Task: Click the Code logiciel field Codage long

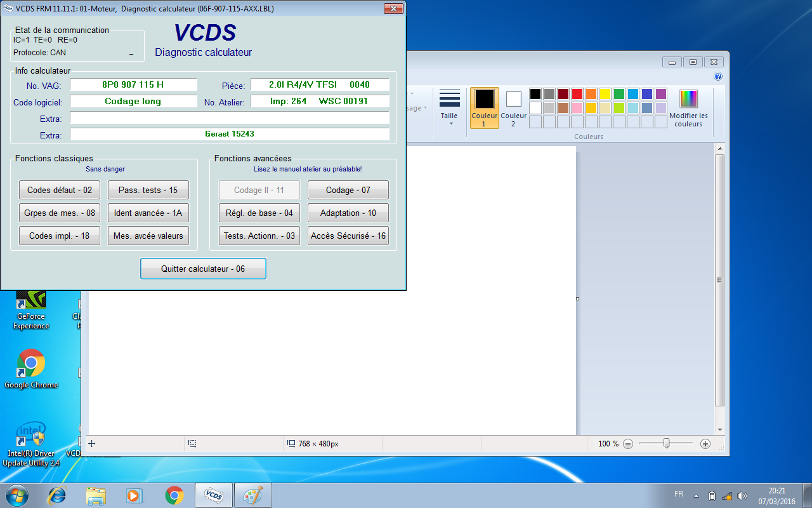Action: (x=134, y=101)
